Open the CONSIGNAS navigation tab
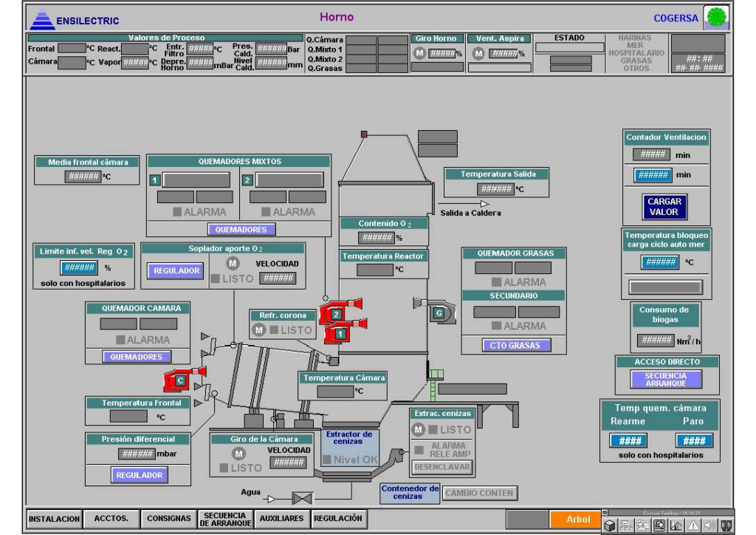The image size is (756, 535). 169,519
